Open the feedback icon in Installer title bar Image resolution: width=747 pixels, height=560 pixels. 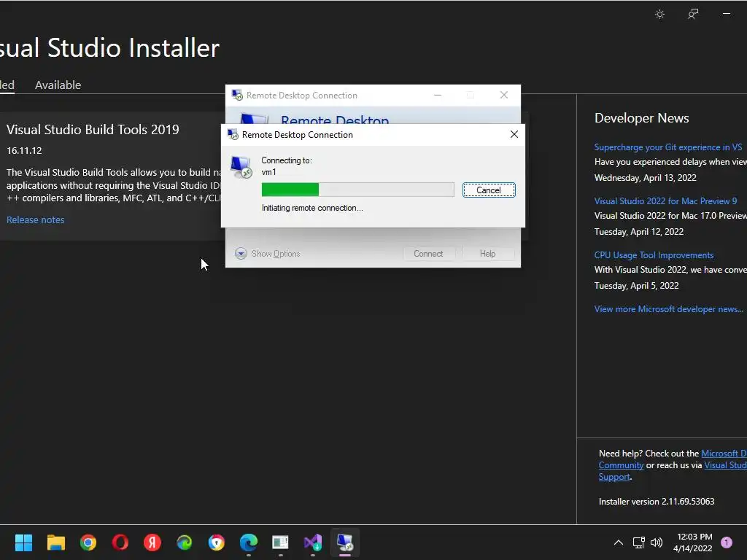[693, 14]
